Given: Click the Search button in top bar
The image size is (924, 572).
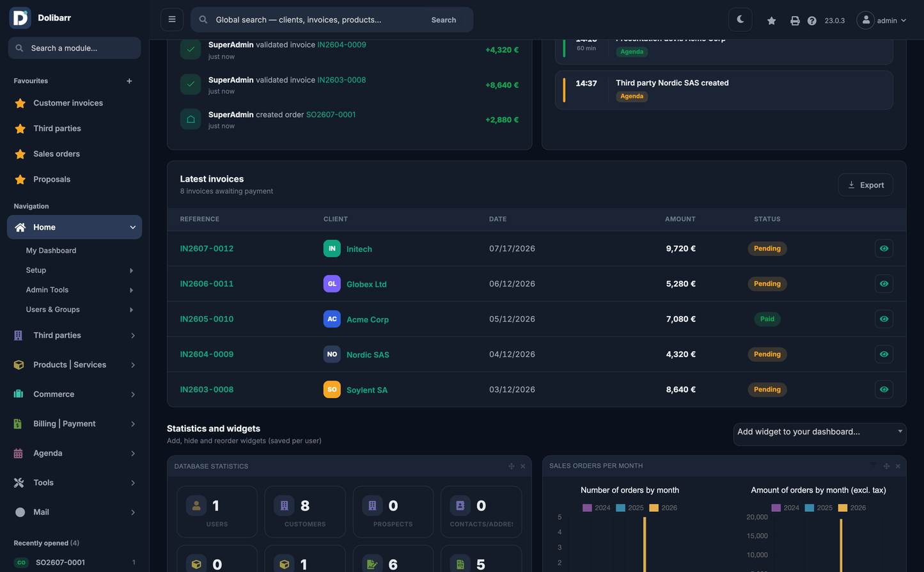Looking at the screenshot, I should tap(444, 20).
